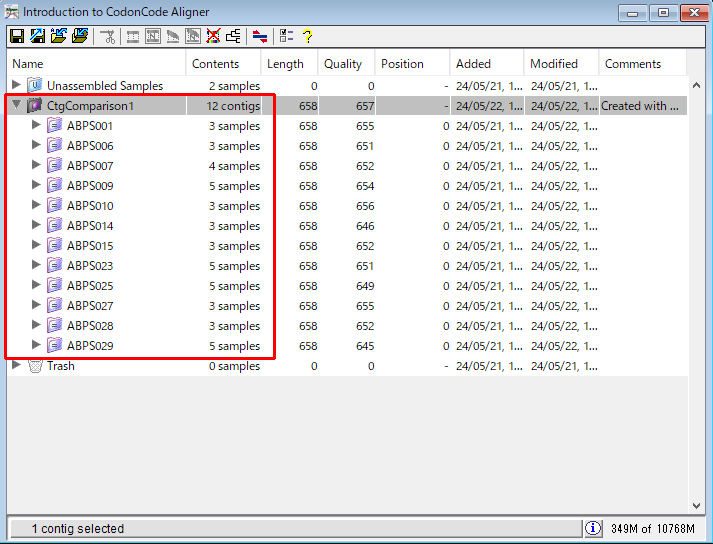The height and width of the screenshot is (544, 713).
Task: Expand the ABPS009 contig
Action: coord(37,185)
